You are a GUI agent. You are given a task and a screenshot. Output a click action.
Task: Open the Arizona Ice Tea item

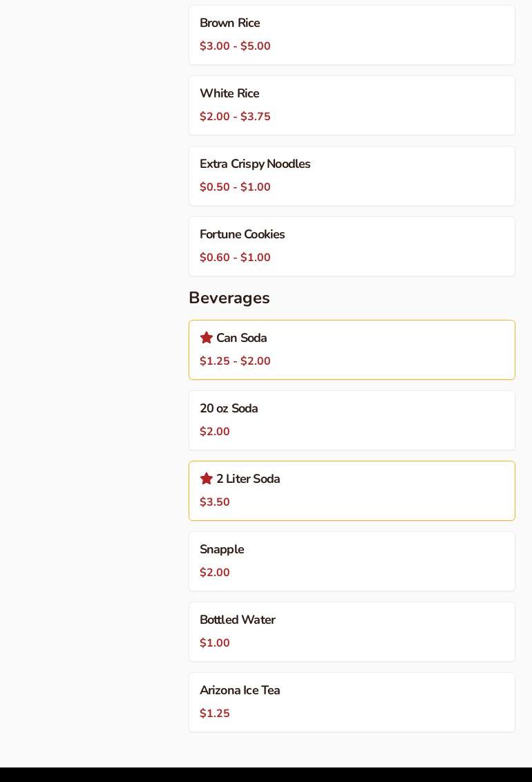click(x=240, y=691)
